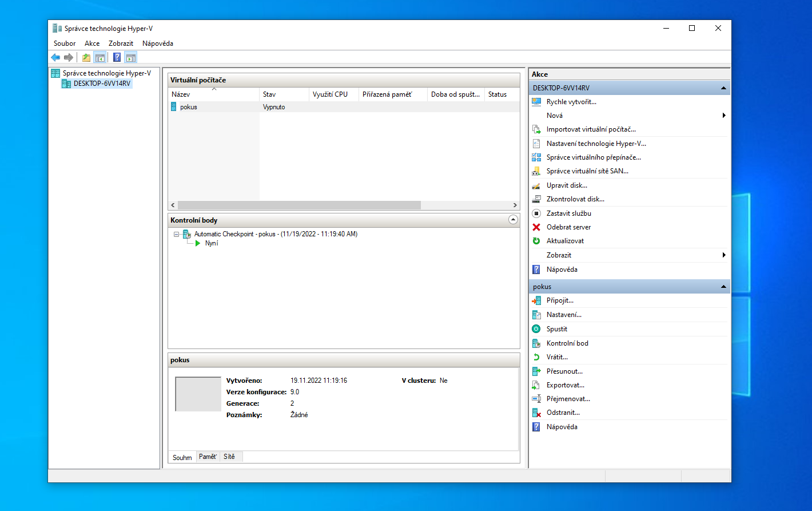Select the Automatic Checkpoint - pokus entry

pyautogui.click(x=276, y=234)
